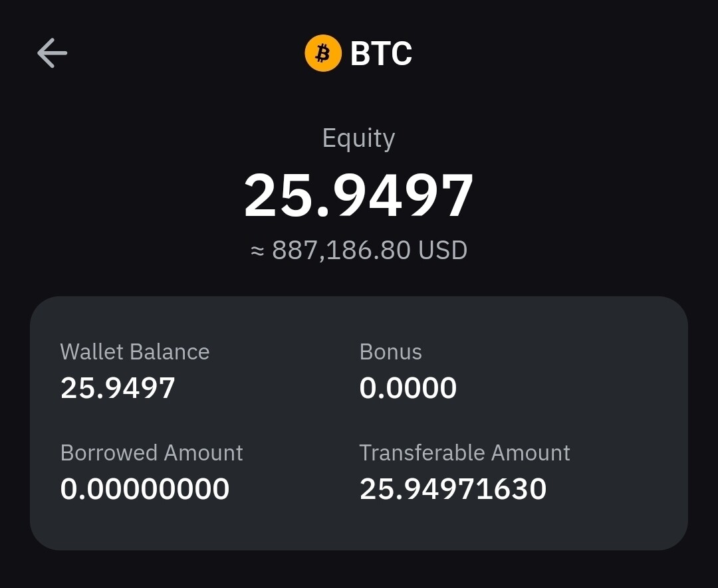Click the 887,186.80 fiat amount
The image size is (718, 588).
341,250
